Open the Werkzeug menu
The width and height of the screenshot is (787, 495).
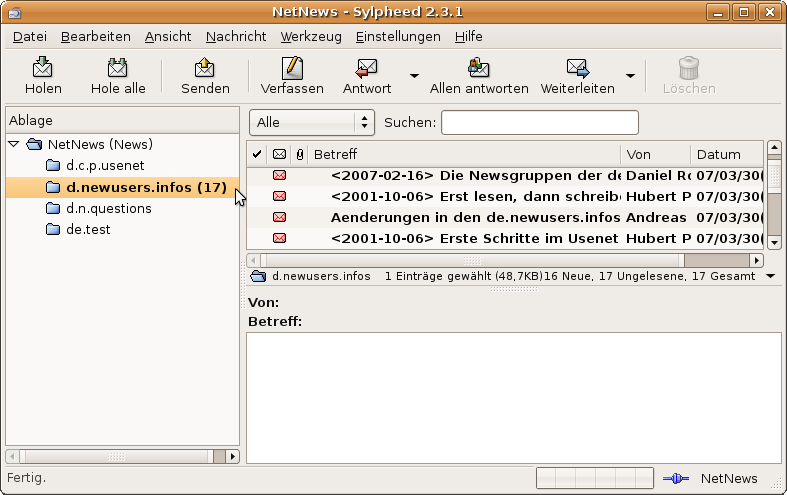click(311, 37)
